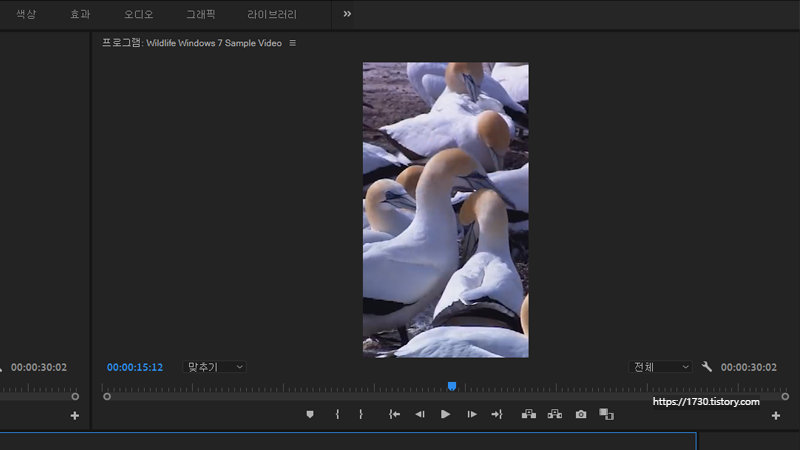Image resolution: width=800 pixels, height=450 pixels.
Task: Click the Source monitor duration 00:00:30:02
Action: (39, 367)
